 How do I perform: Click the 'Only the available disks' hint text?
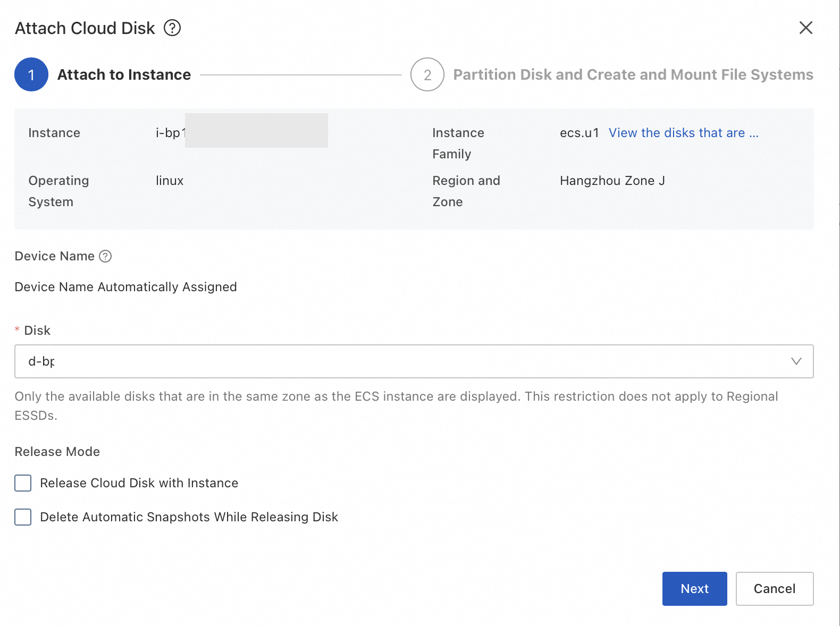(x=397, y=406)
